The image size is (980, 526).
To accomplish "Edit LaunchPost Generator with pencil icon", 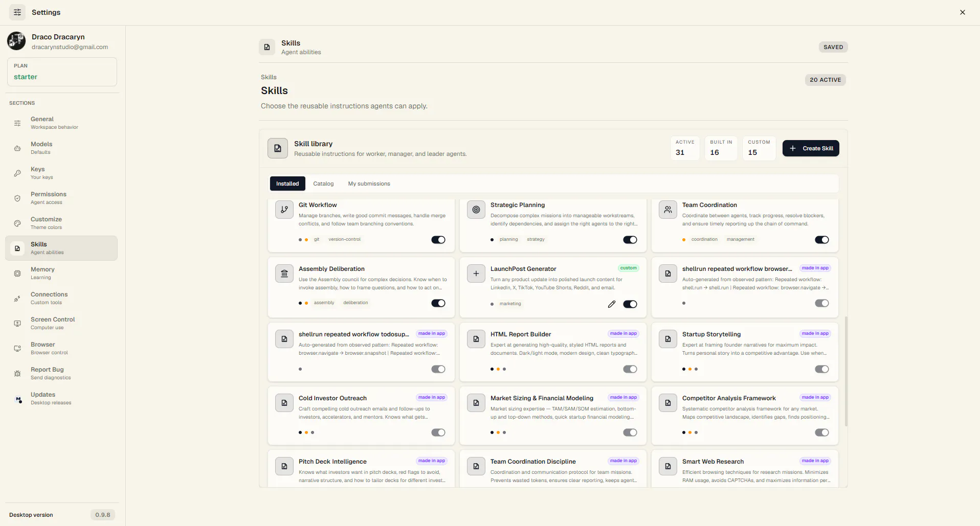I will click(x=612, y=304).
